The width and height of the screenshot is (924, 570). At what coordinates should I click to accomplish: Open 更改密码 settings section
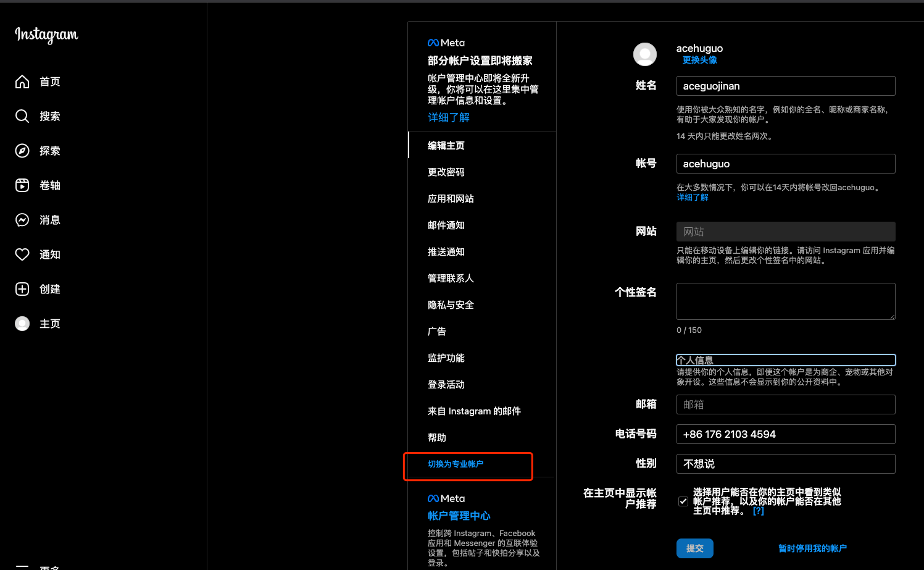[x=446, y=172]
